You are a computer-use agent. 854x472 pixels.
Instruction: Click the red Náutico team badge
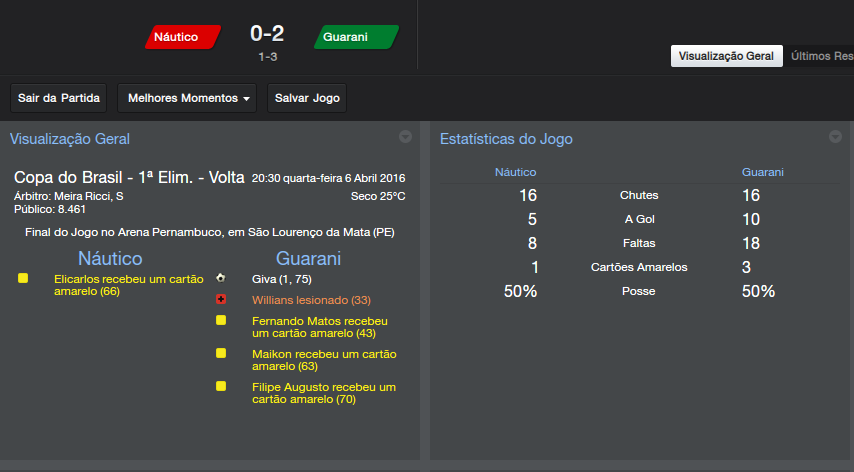tap(184, 38)
